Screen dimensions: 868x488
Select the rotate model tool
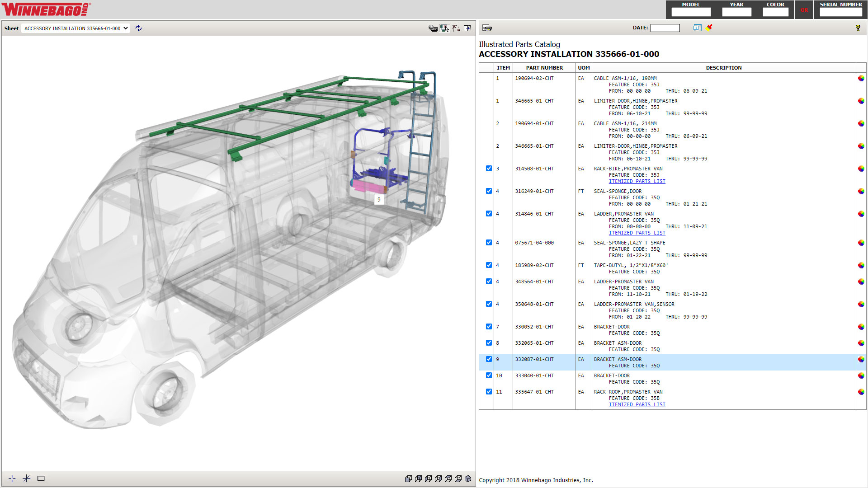456,28
